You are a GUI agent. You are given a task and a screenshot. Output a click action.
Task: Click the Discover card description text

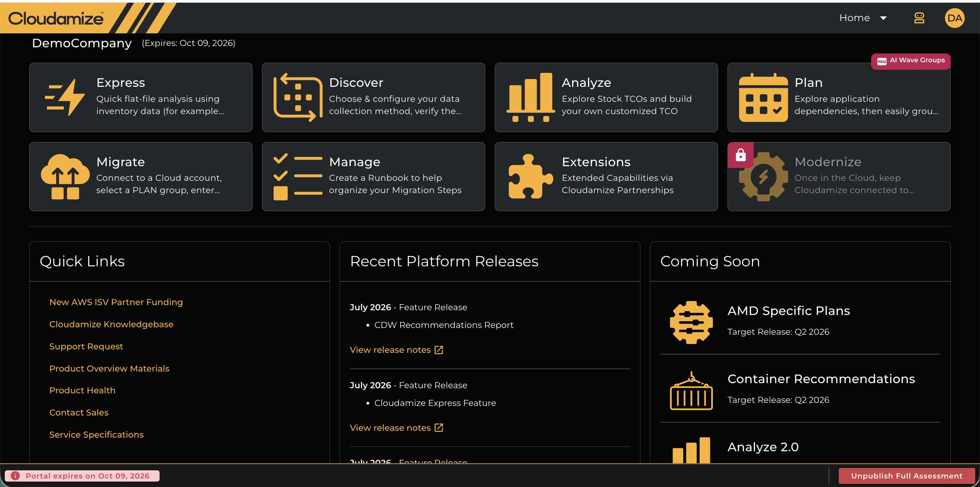pos(395,105)
